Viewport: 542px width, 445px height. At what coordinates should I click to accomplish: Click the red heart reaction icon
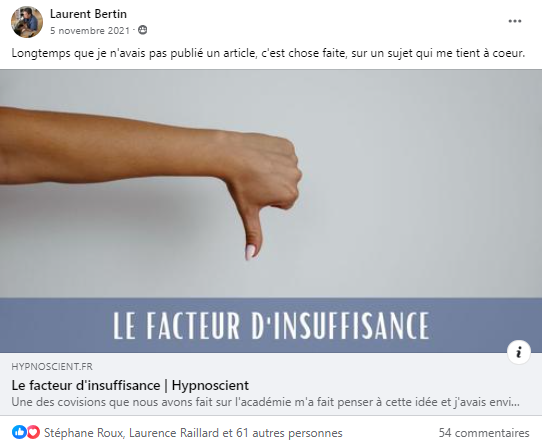pyautogui.click(x=33, y=432)
